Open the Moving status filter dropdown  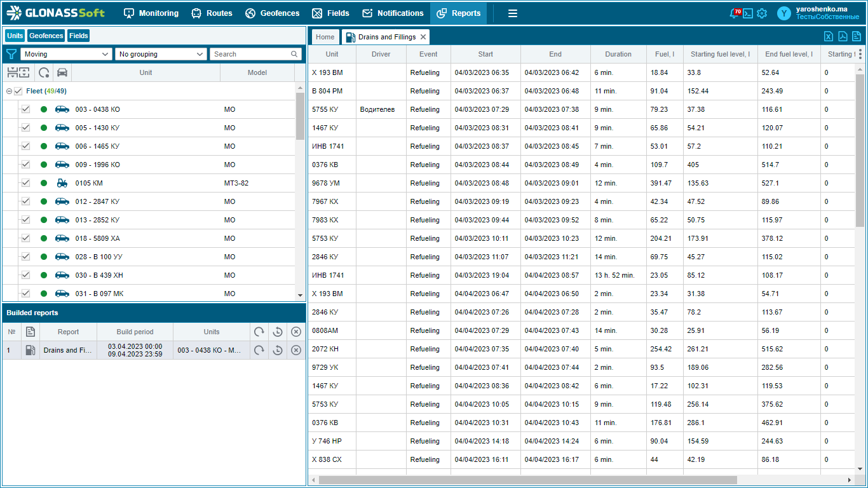(67, 54)
